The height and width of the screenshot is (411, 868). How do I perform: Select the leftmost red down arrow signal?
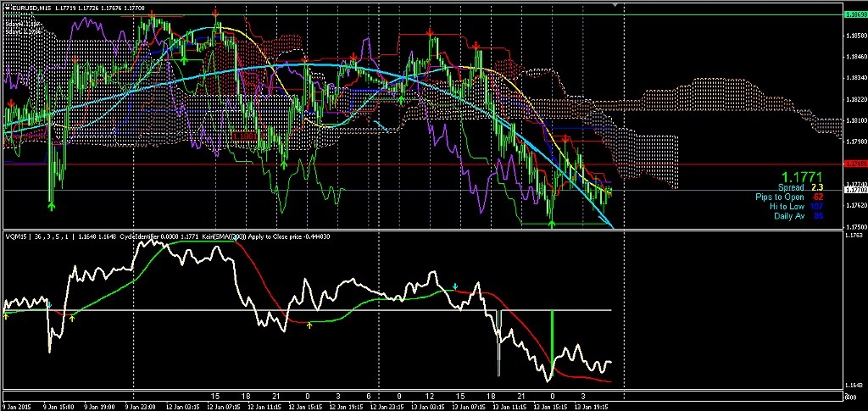tap(11, 103)
